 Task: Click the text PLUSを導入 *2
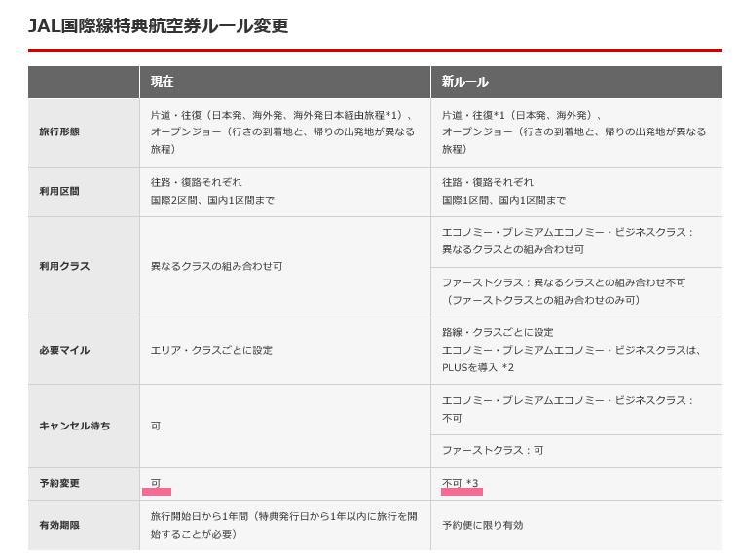[478, 367]
